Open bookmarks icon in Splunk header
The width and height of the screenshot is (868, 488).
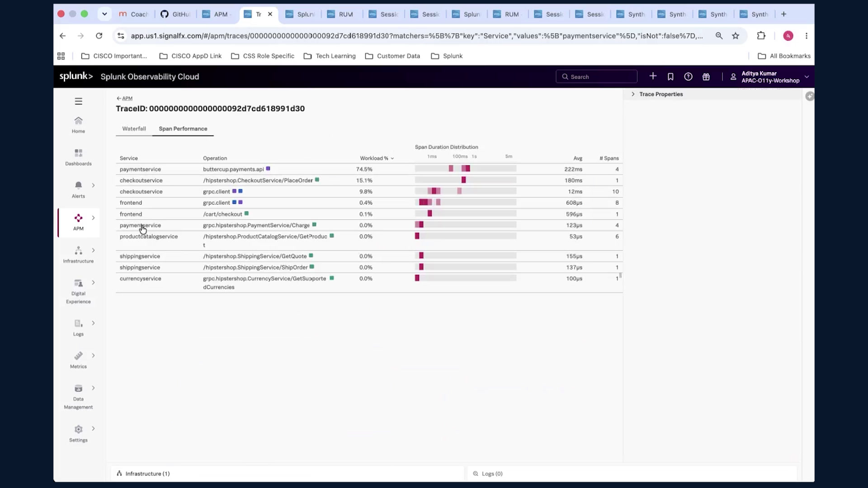coord(670,77)
